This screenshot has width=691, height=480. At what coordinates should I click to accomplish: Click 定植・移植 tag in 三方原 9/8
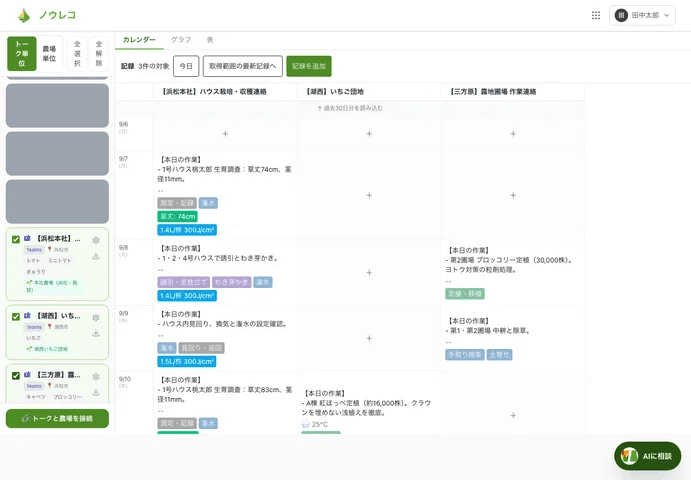point(465,294)
